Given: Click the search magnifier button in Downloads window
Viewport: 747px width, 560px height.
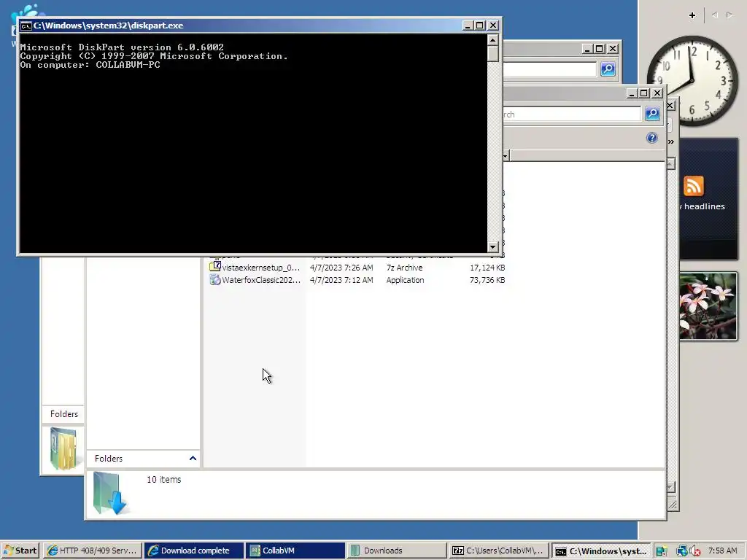Looking at the screenshot, I should click(652, 113).
